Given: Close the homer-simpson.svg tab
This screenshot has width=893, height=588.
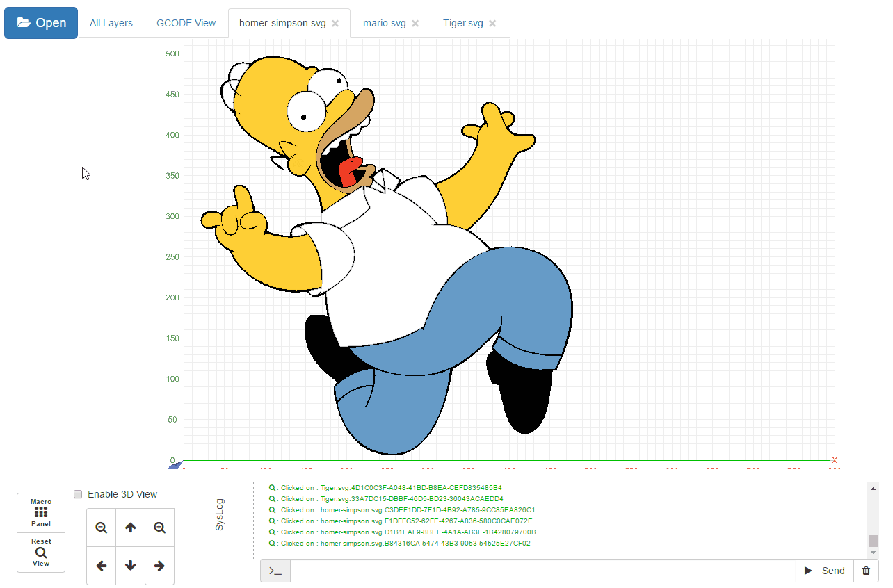Looking at the screenshot, I should 335,24.
